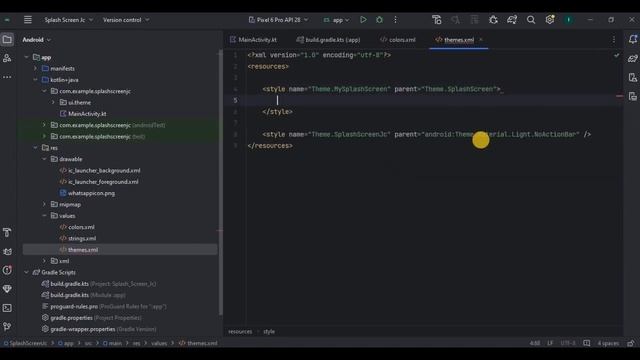Change LF line separator in status bar
The height and width of the screenshot is (360, 640).
tap(550, 343)
